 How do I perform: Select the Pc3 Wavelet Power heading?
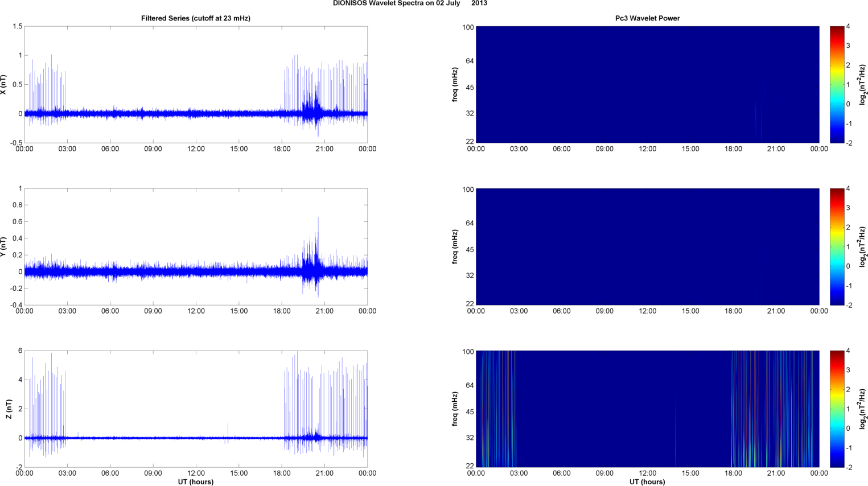[647, 18]
